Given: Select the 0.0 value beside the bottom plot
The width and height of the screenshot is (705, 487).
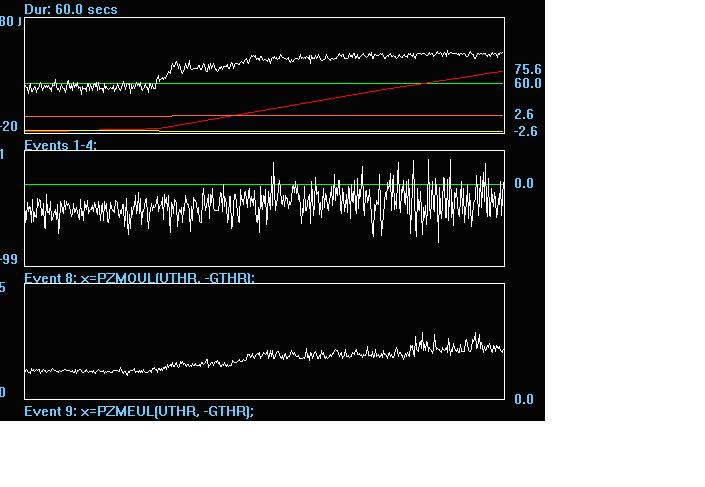Looking at the screenshot, I should pyautogui.click(x=523, y=400).
